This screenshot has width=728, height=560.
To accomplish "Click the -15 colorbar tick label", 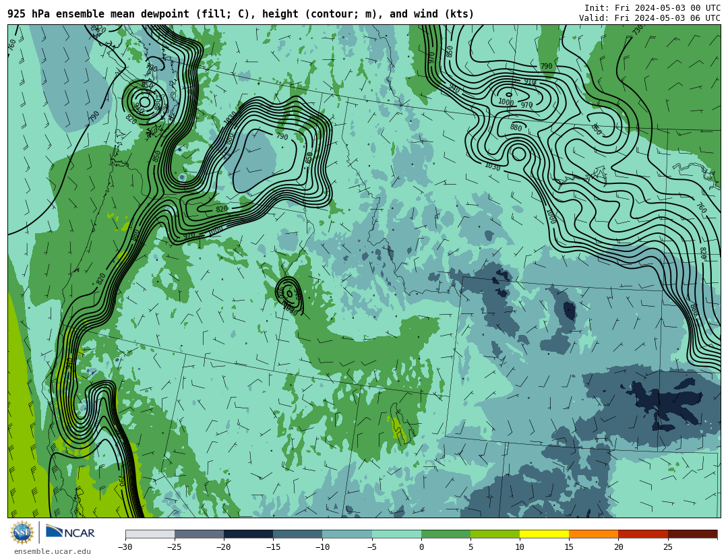I will coord(272,547).
